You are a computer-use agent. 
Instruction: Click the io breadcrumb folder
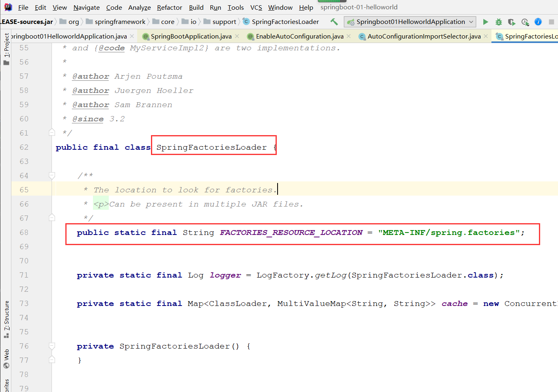pos(189,22)
